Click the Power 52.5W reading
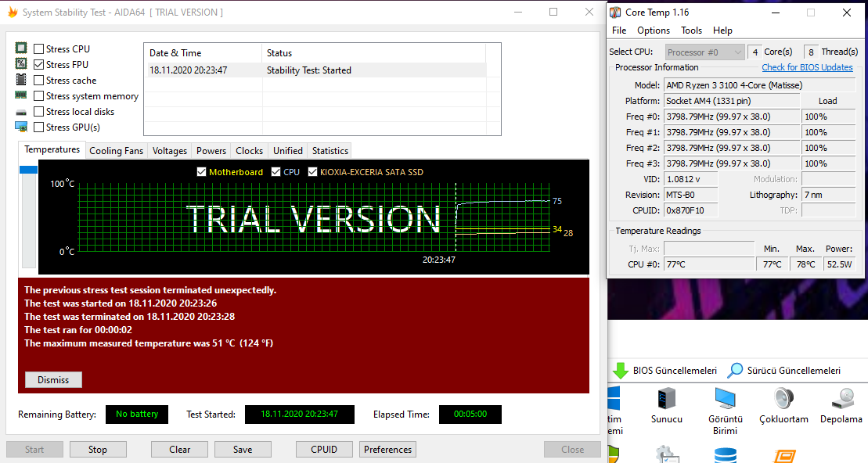The height and width of the screenshot is (463, 868). coord(839,264)
